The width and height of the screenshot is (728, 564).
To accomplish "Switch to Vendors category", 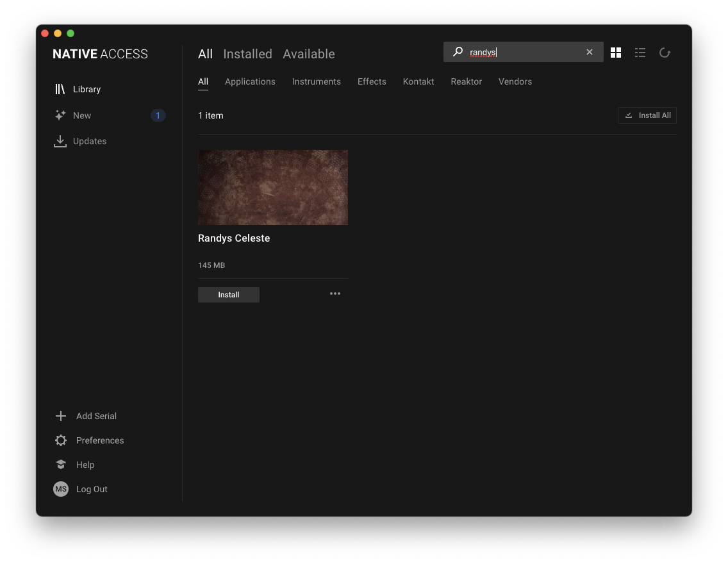I will coord(515,81).
